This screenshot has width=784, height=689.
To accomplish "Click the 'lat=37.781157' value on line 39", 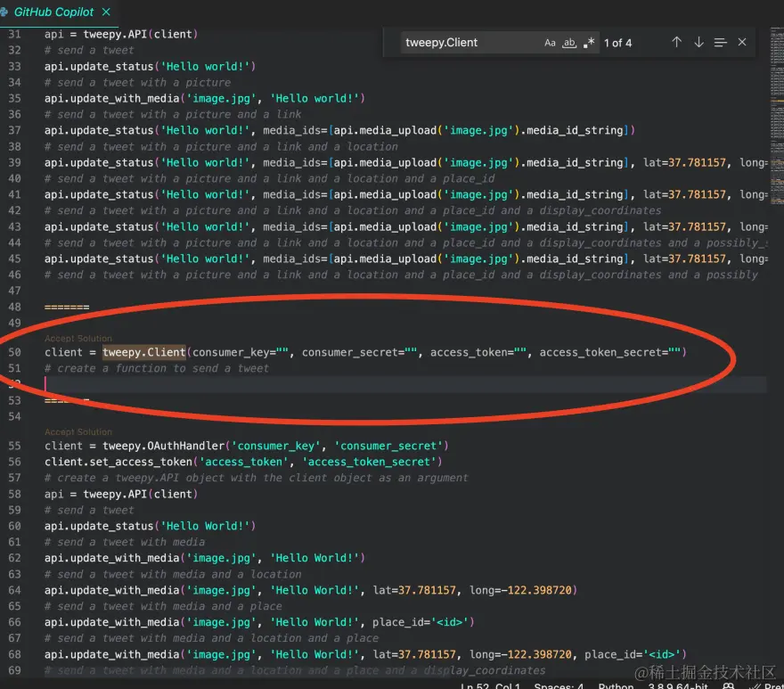I will click(x=684, y=162).
